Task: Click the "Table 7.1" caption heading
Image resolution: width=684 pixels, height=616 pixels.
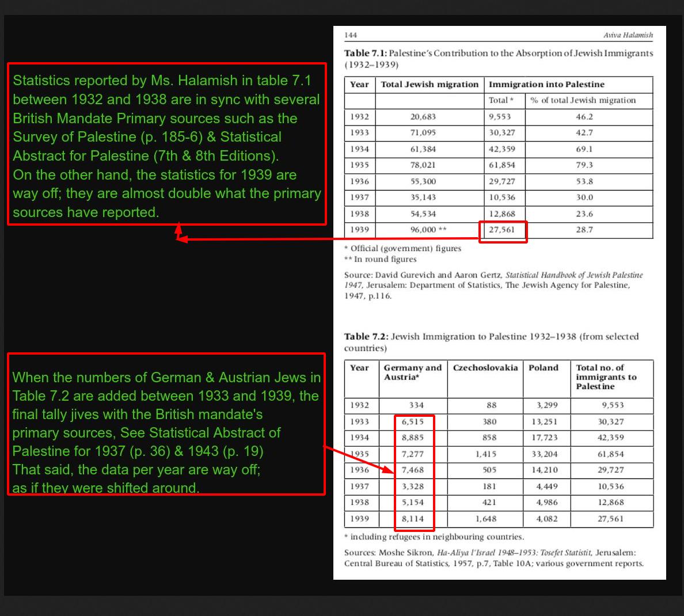Action: point(366,54)
